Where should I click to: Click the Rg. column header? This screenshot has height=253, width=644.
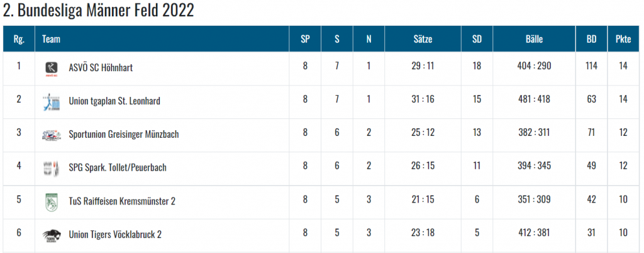[x=19, y=39]
